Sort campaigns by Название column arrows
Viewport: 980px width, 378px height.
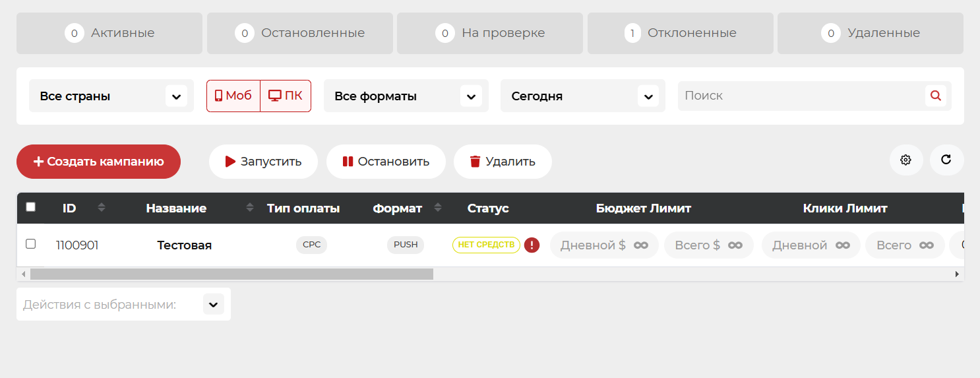[250, 208]
